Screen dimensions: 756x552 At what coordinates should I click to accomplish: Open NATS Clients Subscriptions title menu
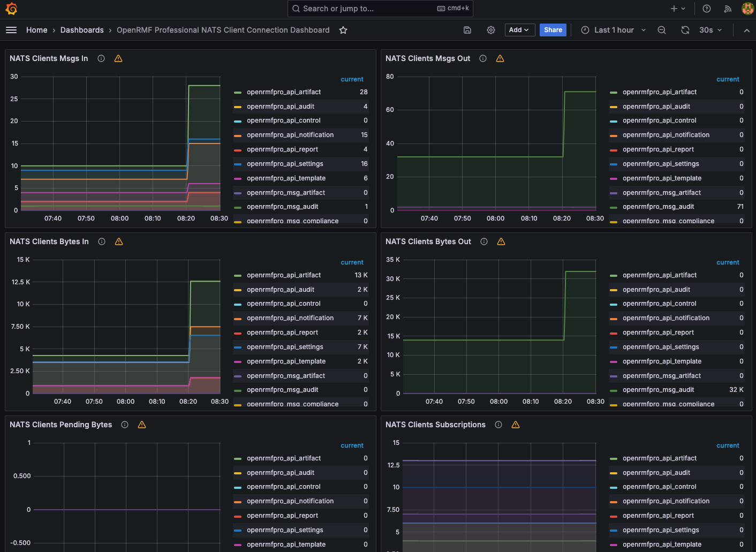[435, 425]
